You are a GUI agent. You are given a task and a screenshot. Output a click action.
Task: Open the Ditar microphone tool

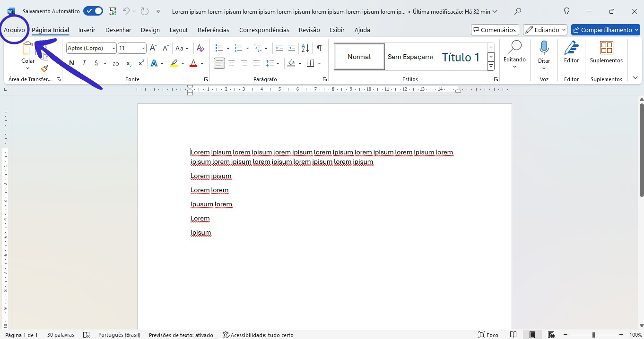[x=544, y=52]
